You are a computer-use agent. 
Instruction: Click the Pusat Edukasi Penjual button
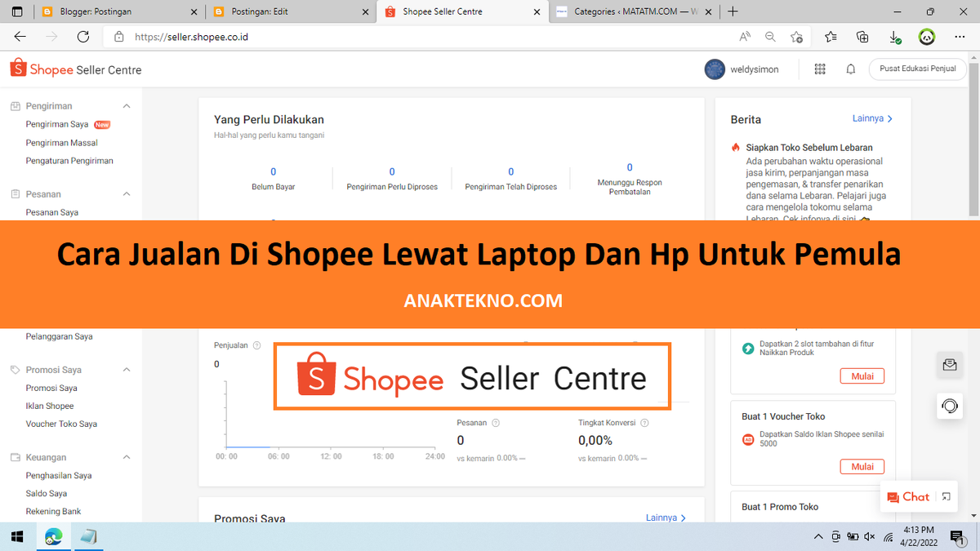917,69
